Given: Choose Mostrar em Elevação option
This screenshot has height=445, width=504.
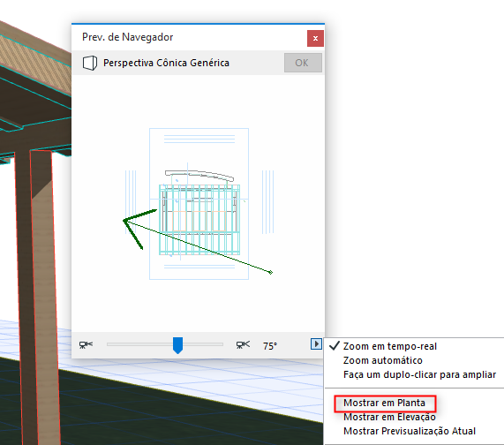Looking at the screenshot, I should pyautogui.click(x=389, y=417).
